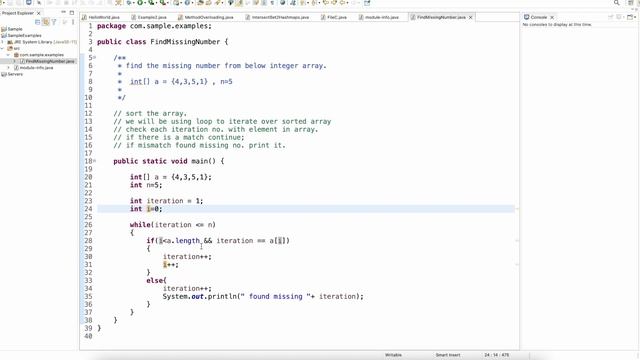This screenshot has height=360, width=640.
Task: Click the Smart Insert status bar entry
Action: point(448,355)
